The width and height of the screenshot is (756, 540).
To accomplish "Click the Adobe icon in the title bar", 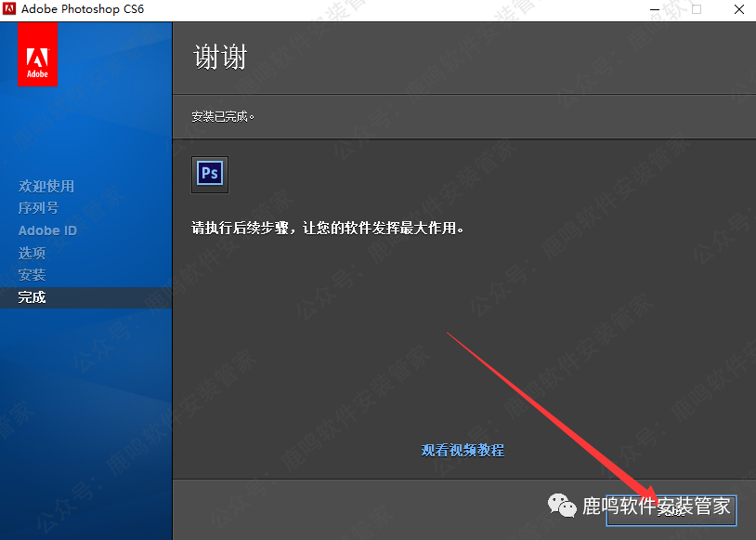I will [8, 8].
